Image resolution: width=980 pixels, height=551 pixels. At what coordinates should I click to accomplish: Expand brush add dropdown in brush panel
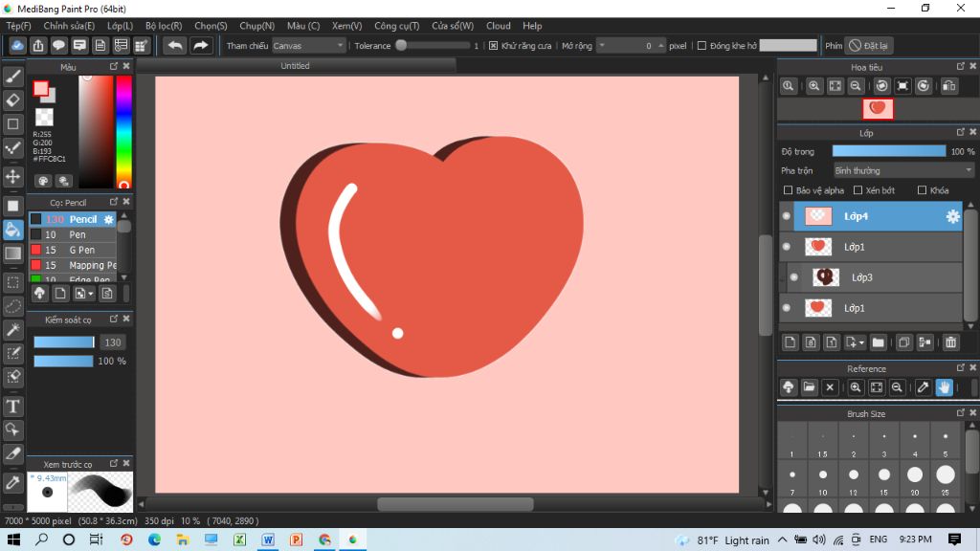point(91,294)
